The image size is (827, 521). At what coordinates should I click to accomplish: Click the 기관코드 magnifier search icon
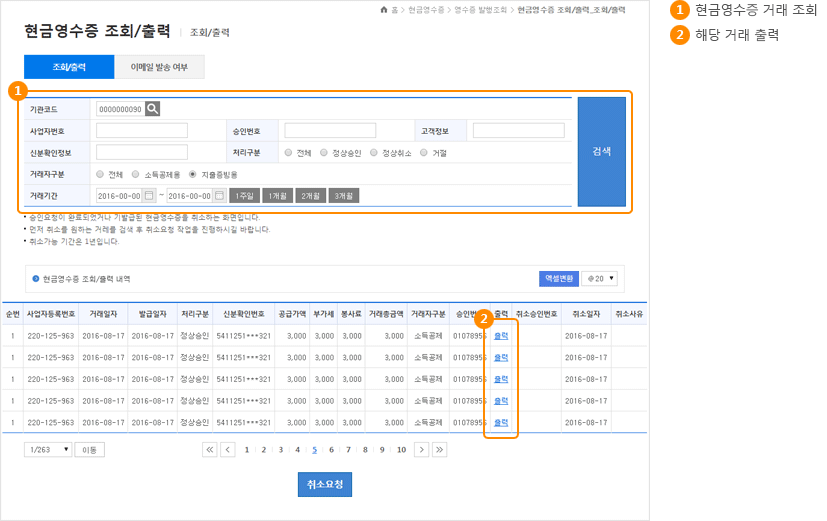[x=153, y=109]
